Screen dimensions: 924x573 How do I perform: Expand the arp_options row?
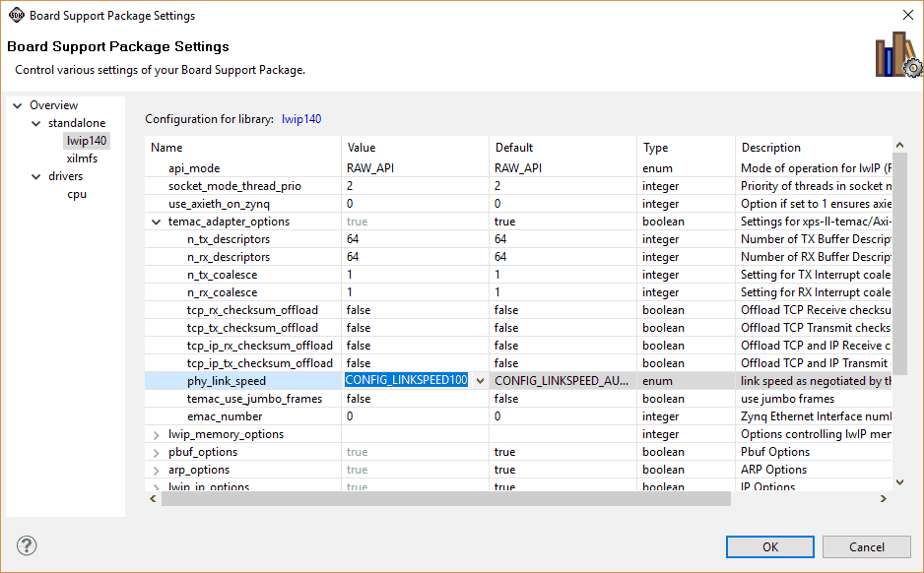[157, 470]
